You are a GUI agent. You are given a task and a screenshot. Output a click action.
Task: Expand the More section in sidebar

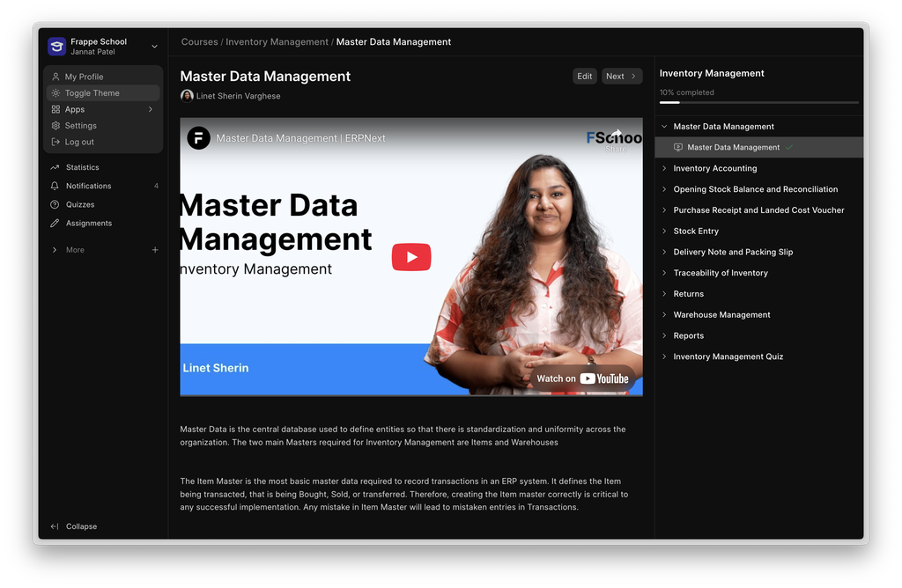74,250
